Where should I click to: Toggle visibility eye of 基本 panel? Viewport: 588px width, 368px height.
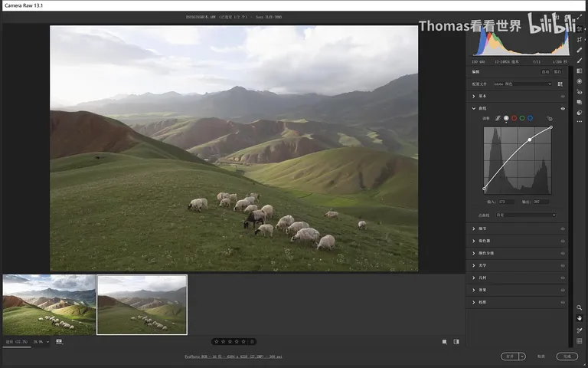(x=563, y=97)
